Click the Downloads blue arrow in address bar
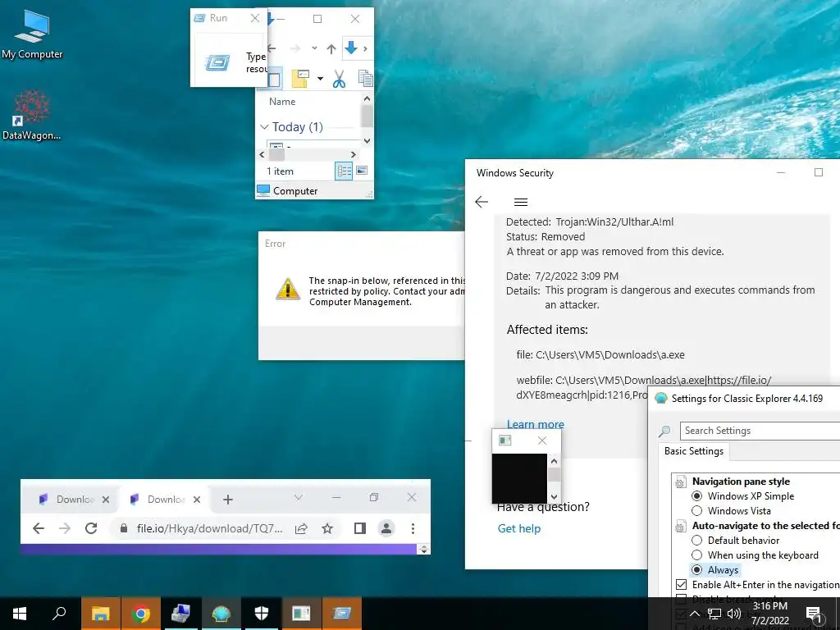This screenshot has width=840, height=630. pyautogui.click(x=351, y=48)
